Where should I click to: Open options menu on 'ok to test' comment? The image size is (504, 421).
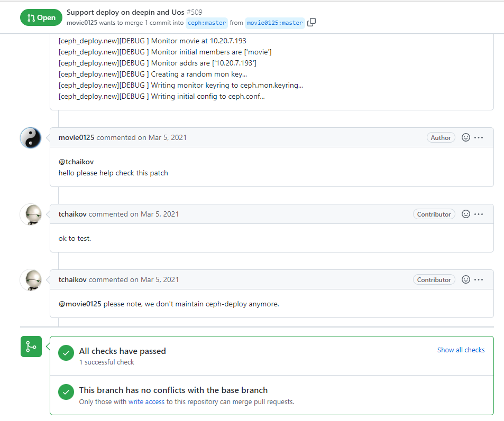pyautogui.click(x=479, y=214)
